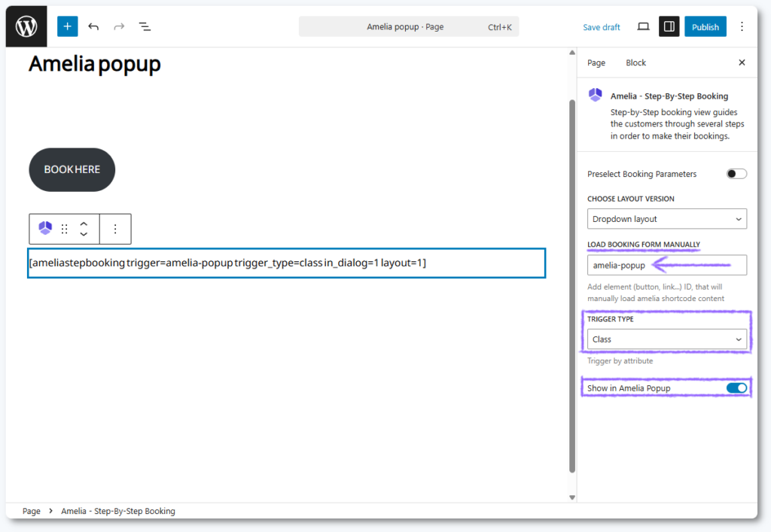Enable Preselect Booking Parameters toggle
Image resolution: width=771 pixels, height=532 pixels.
point(736,174)
